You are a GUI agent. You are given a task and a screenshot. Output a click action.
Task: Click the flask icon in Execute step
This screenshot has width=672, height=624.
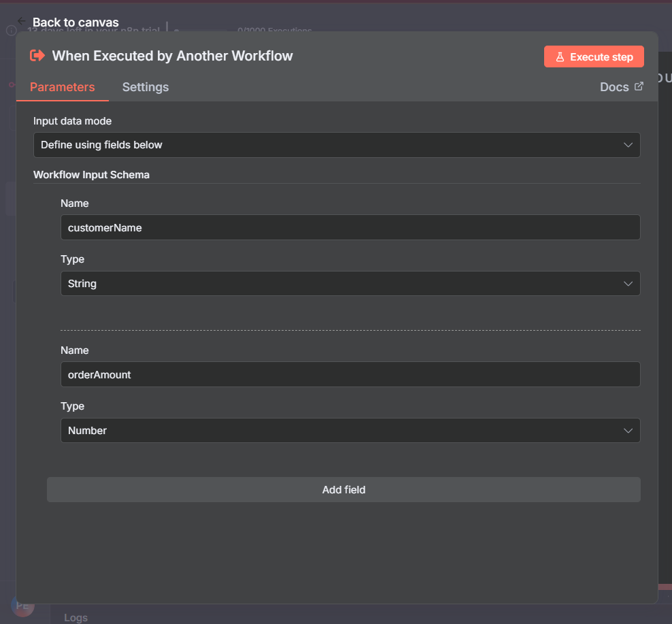pyautogui.click(x=560, y=57)
